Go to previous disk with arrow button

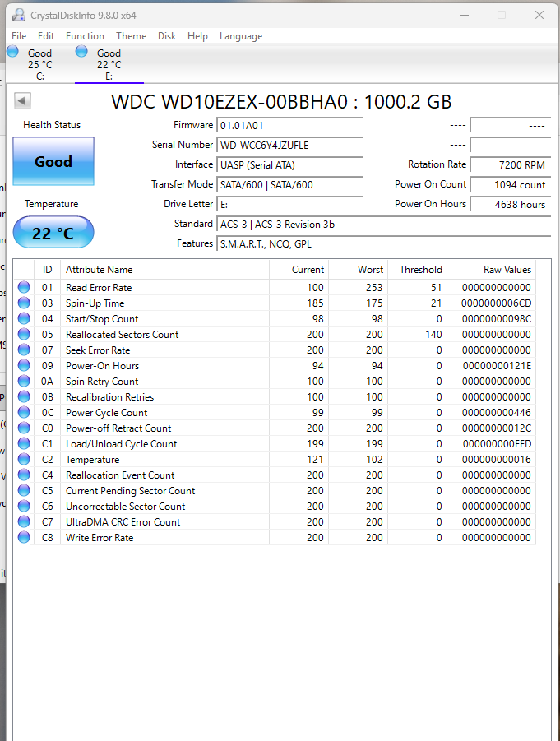pos(23,100)
